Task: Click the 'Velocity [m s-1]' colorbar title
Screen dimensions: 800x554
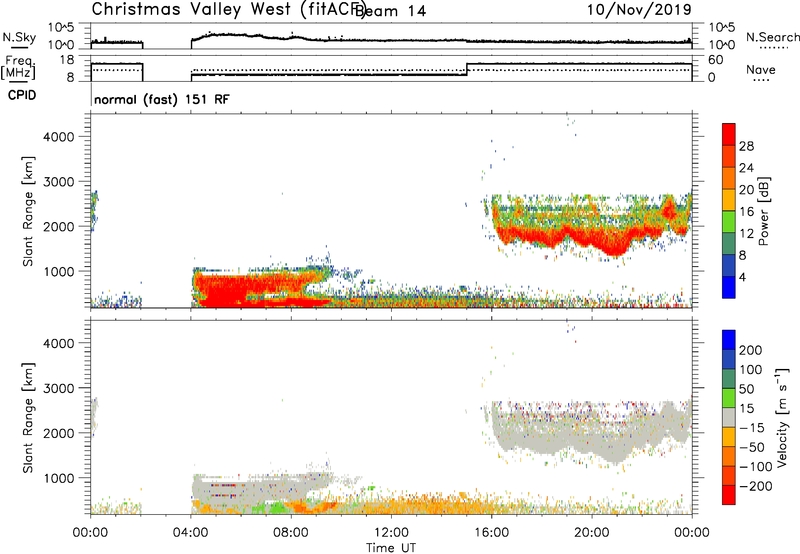Action: click(x=782, y=417)
